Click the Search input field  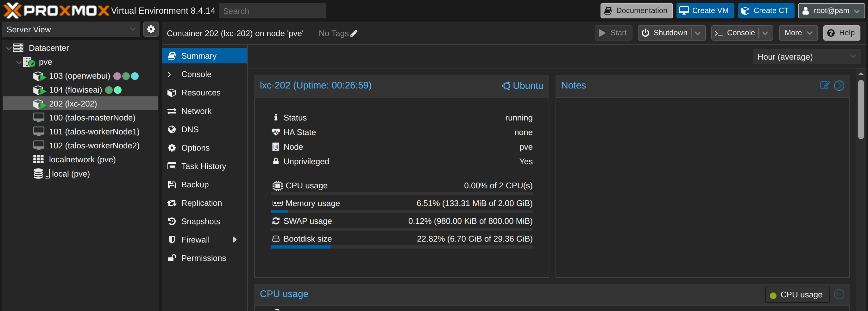tap(272, 11)
